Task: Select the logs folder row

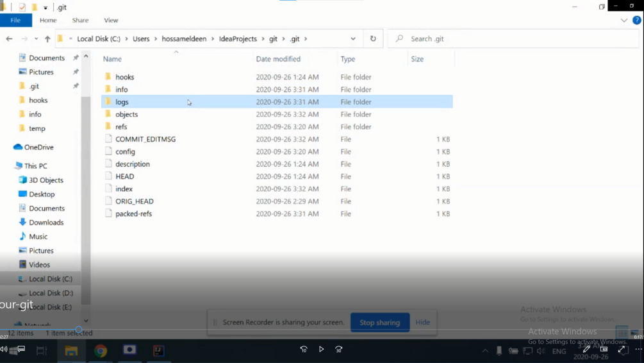Action: pos(277,101)
